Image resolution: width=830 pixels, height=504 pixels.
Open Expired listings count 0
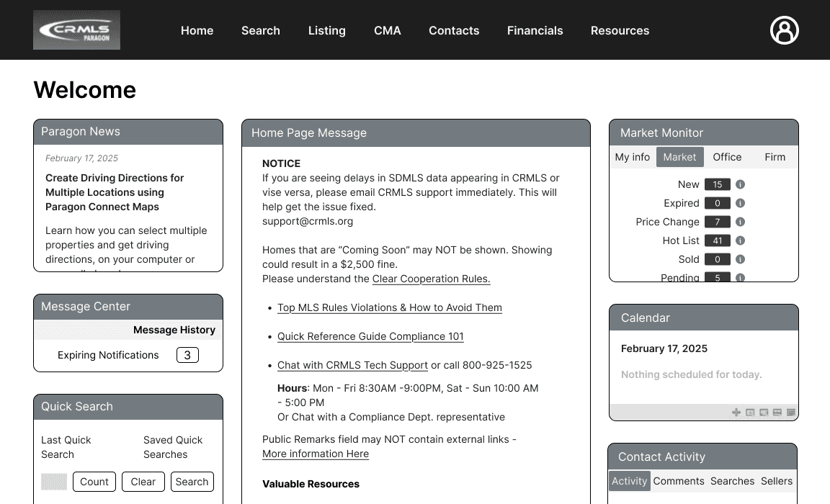pyautogui.click(x=718, y=203)
